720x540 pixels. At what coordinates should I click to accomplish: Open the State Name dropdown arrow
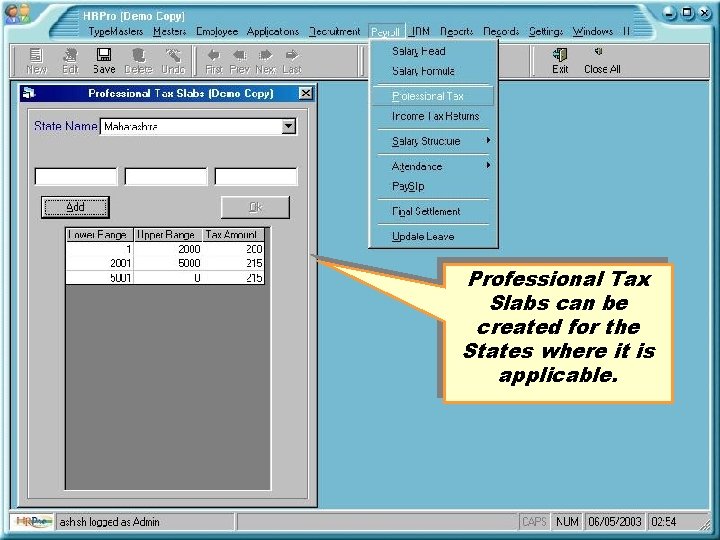pyautogui.click(x=288, y=126)
